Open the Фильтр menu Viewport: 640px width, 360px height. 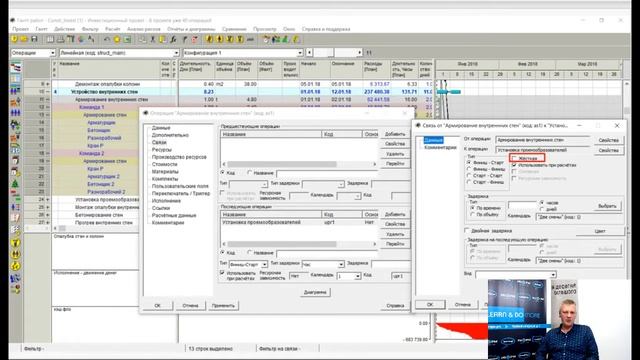tap(90, 29)
